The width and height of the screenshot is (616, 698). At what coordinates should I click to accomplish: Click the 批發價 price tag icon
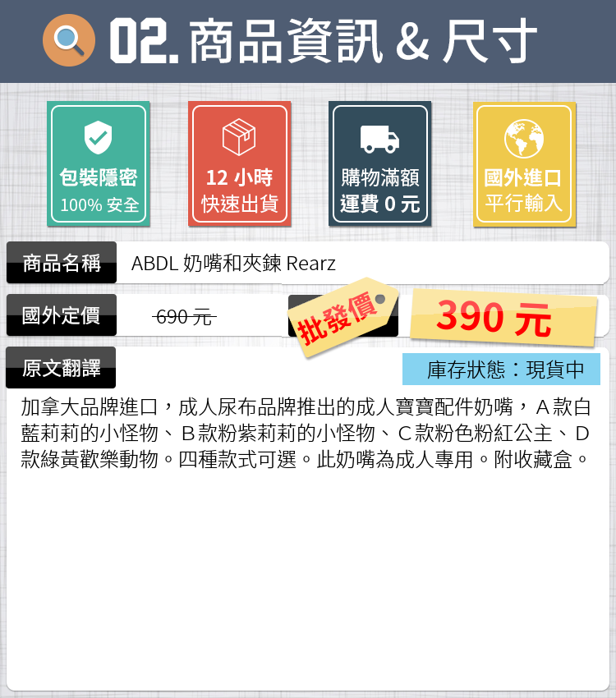343,316
